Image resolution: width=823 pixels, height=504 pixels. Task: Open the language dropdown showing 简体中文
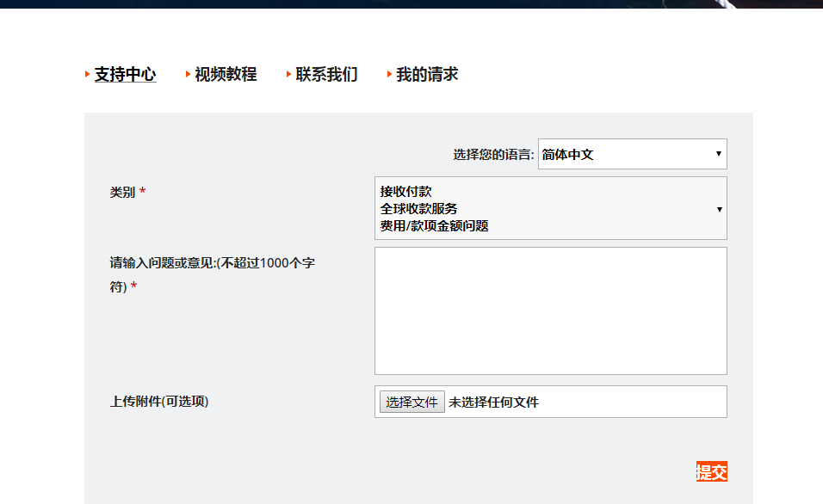click(633, 154)
